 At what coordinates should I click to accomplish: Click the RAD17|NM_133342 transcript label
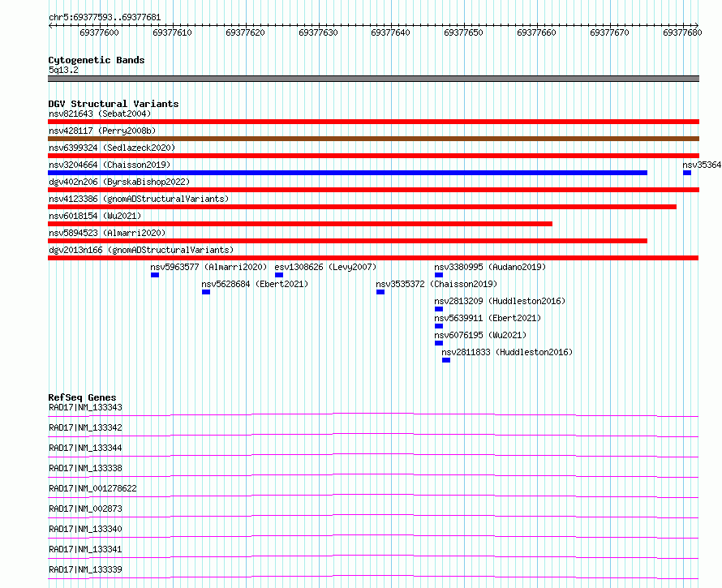86,427
